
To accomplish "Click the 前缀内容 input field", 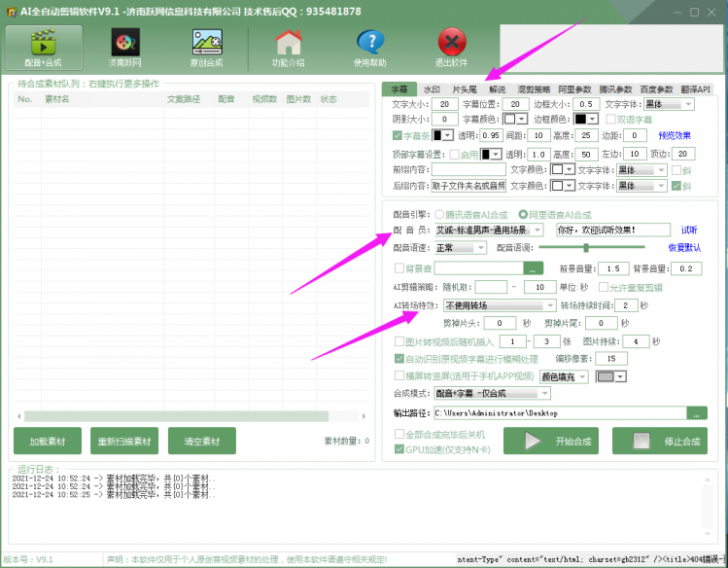I will pos(468,169).
